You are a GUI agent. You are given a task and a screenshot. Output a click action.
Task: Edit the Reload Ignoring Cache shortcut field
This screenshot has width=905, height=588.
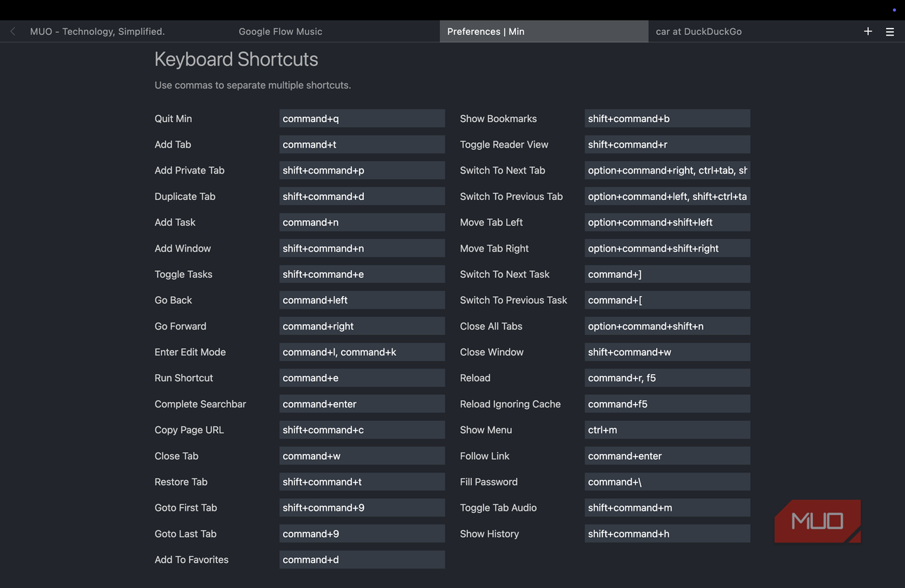click(x=667, y=404)
